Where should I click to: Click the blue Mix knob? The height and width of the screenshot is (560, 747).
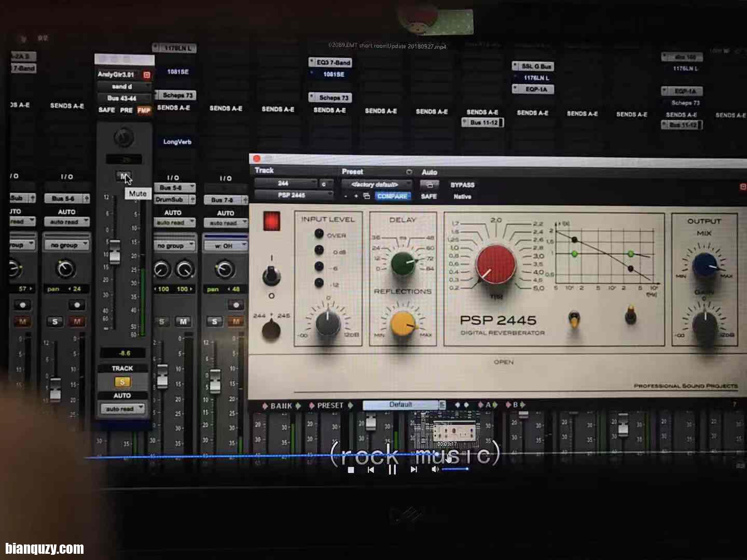coord(706,265)
